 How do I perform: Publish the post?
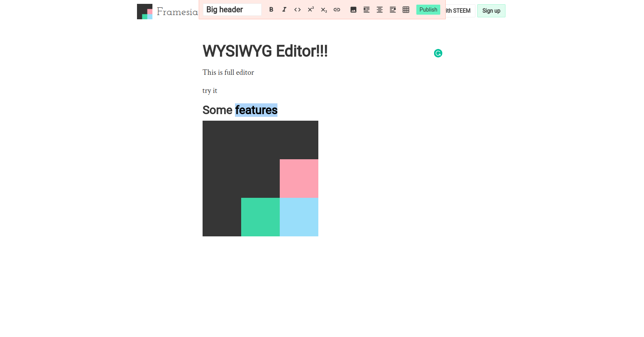pos(428,10)
